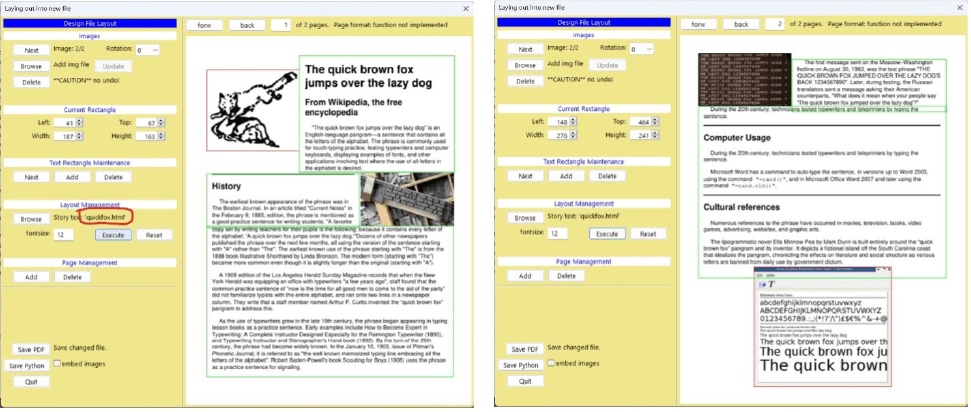Screen dimensions: 971x412
Task: Click the Design File Layout header, left window
Action: click(x=90, y=24)
